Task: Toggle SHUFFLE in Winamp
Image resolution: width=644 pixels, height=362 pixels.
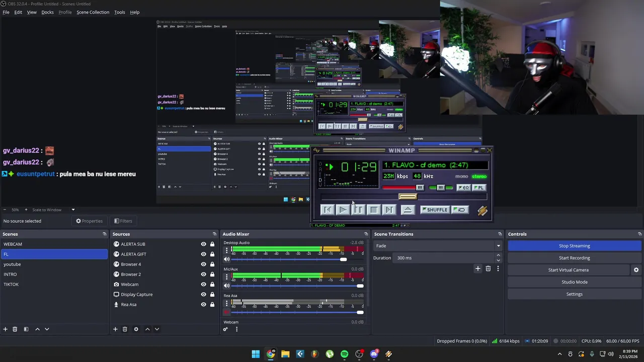Action: click(x=435, y=210)
